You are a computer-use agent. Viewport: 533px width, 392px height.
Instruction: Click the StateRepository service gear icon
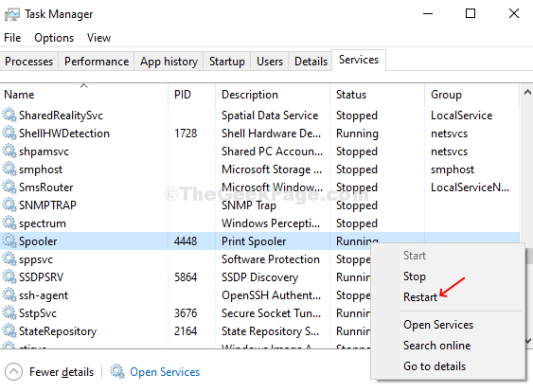pyautogui.click(x=9, y=331)
